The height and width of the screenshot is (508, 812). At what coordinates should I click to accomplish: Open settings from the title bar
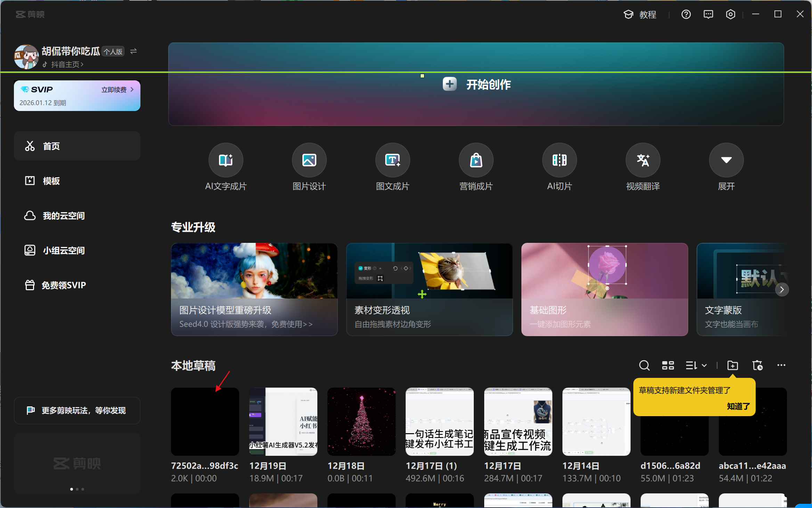click(730, 14)
